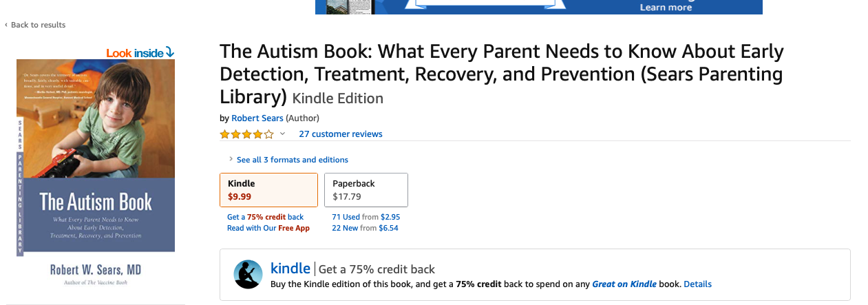Open the Details link in Kindle promo
The image size is (868, 305).
(697, 284)
